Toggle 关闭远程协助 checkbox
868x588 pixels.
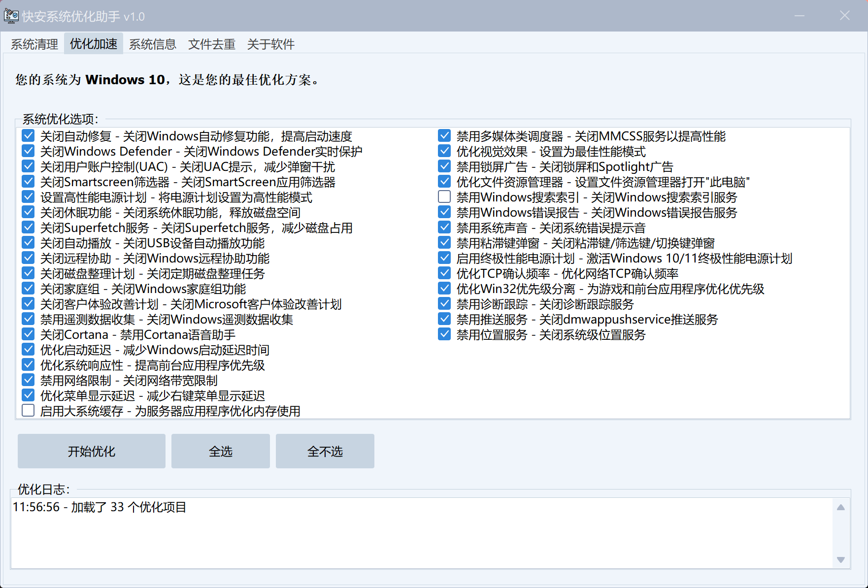(x=29, y=258)
